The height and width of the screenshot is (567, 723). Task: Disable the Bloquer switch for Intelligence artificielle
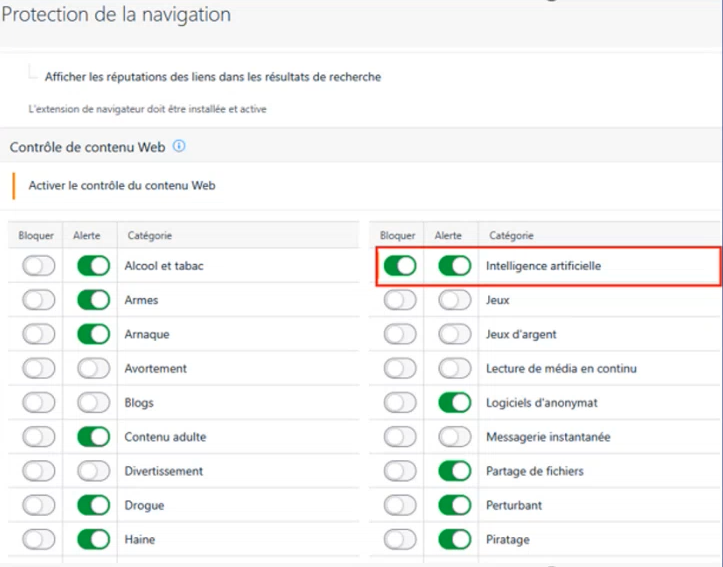[400, 266]
